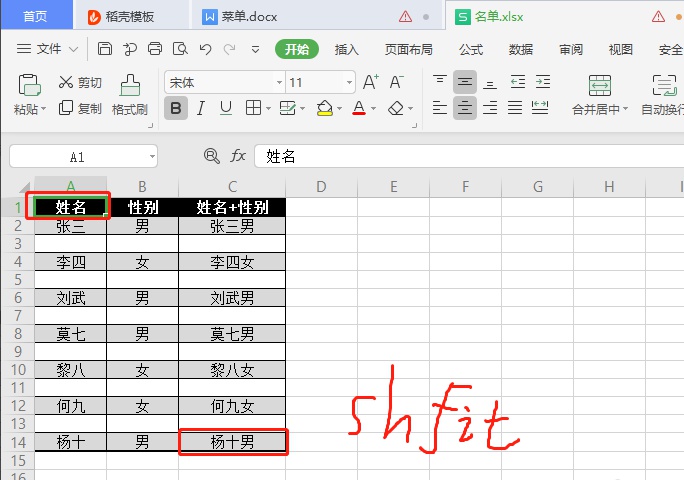Screen dimensions: 684x480
Task: Switch to the 公式 (Formulas) tab
Action: pos(471,49)
